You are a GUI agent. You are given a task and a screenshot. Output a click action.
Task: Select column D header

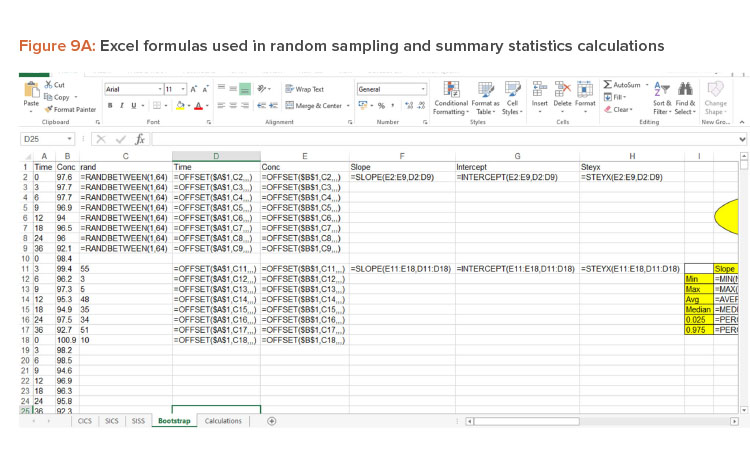pyautogui.click(x=216, y=156)
